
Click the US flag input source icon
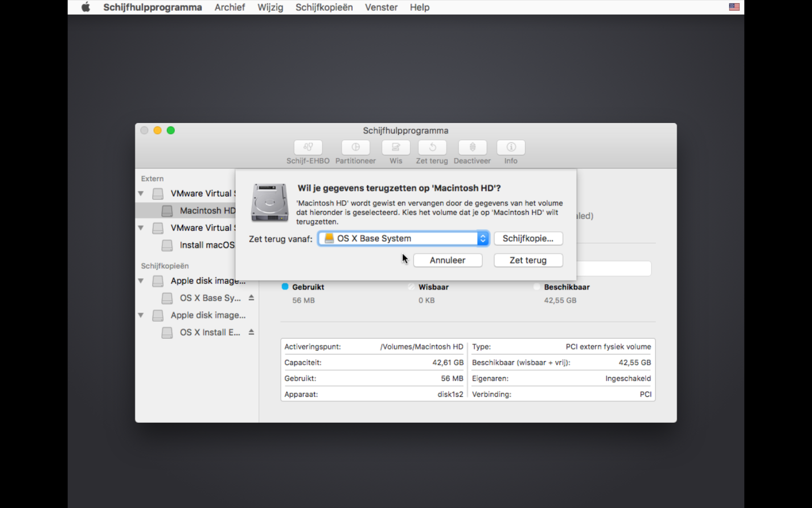tap(734, 7)
